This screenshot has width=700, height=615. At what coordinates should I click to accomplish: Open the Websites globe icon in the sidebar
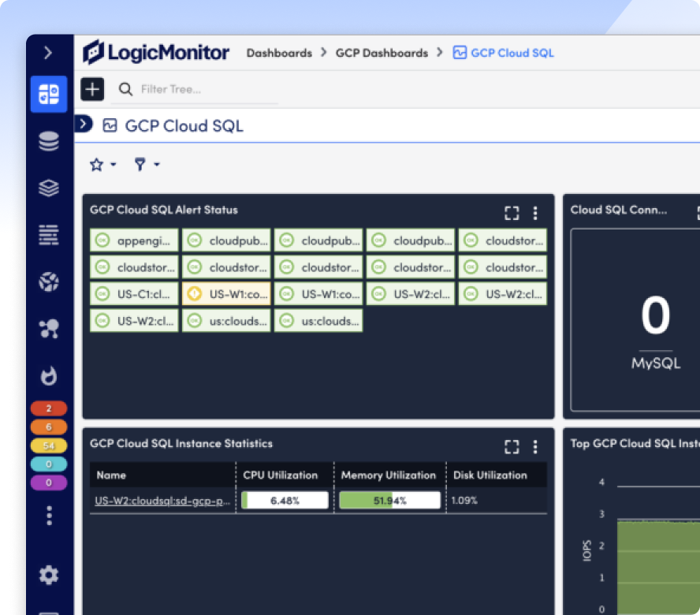coord(49,281)
